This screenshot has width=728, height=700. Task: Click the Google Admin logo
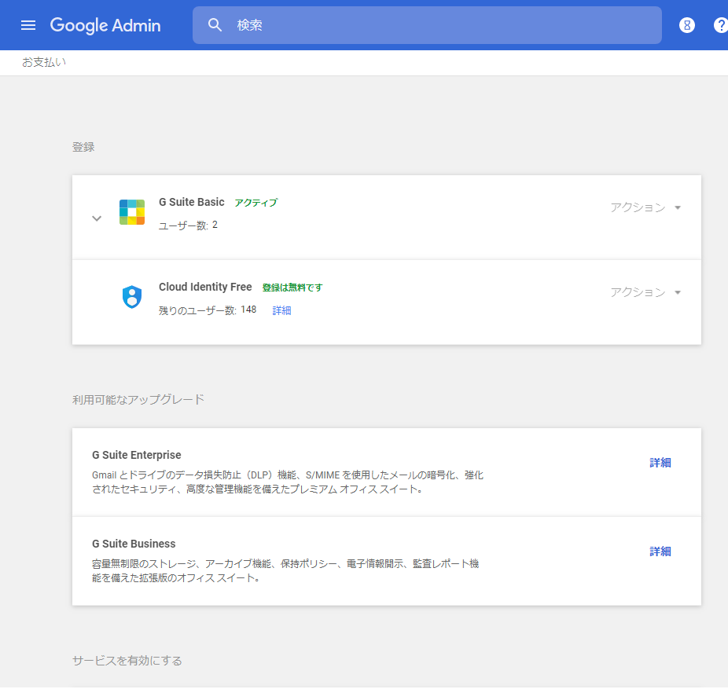pyautogui.click(x=105, y=25)
